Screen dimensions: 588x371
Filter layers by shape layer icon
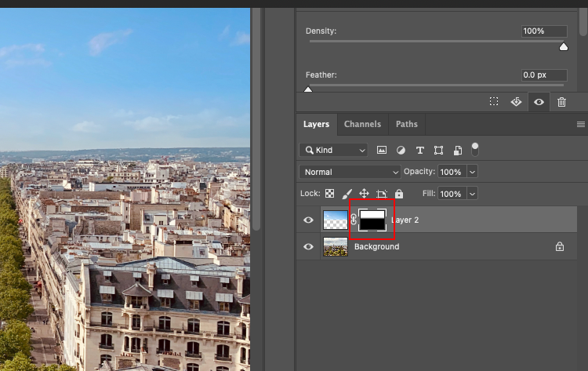tap(438, 150)
